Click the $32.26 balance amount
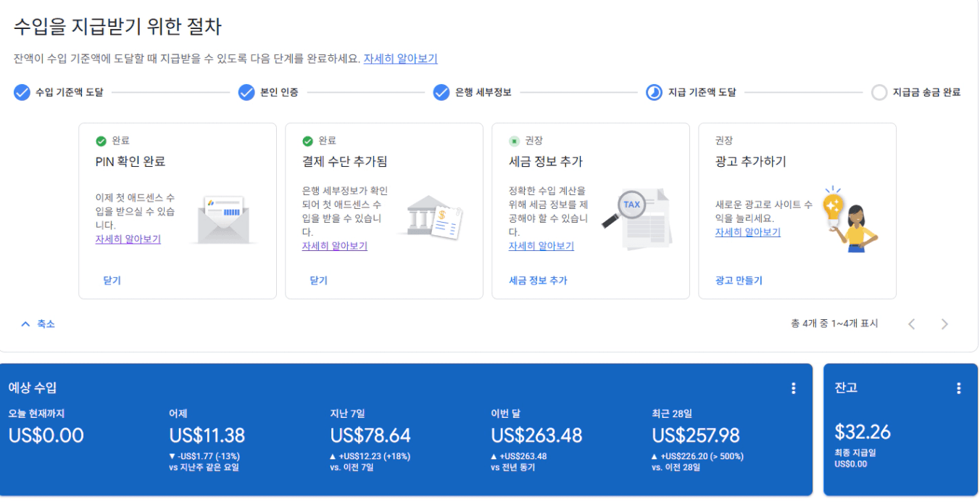This screenshot has height=502, width=980. 863,432
